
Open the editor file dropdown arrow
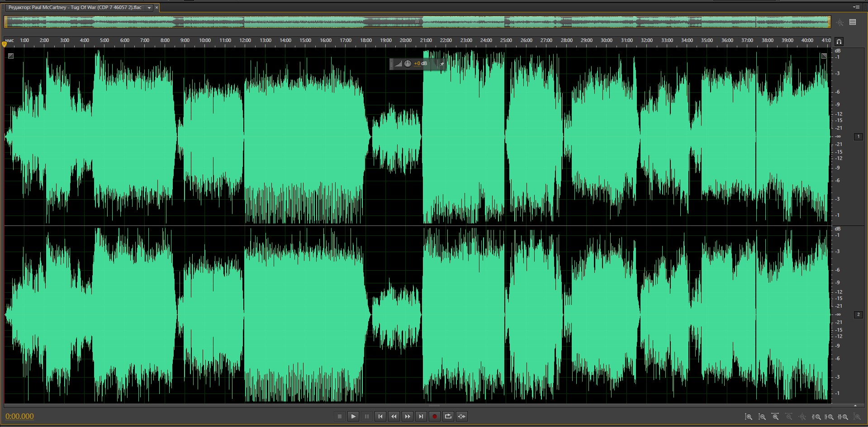point(149,8)
